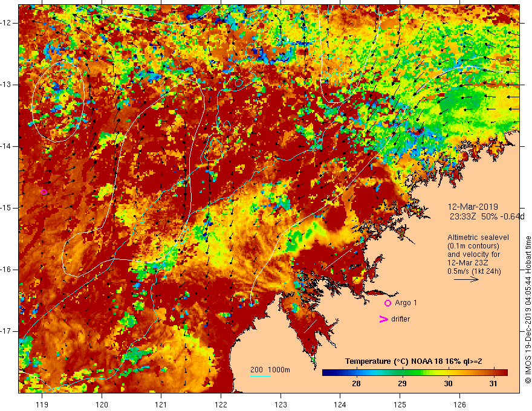The image size is (532, 411).
Task: Click the 30 value on temperature scale
Action: [x=448, y=384]
